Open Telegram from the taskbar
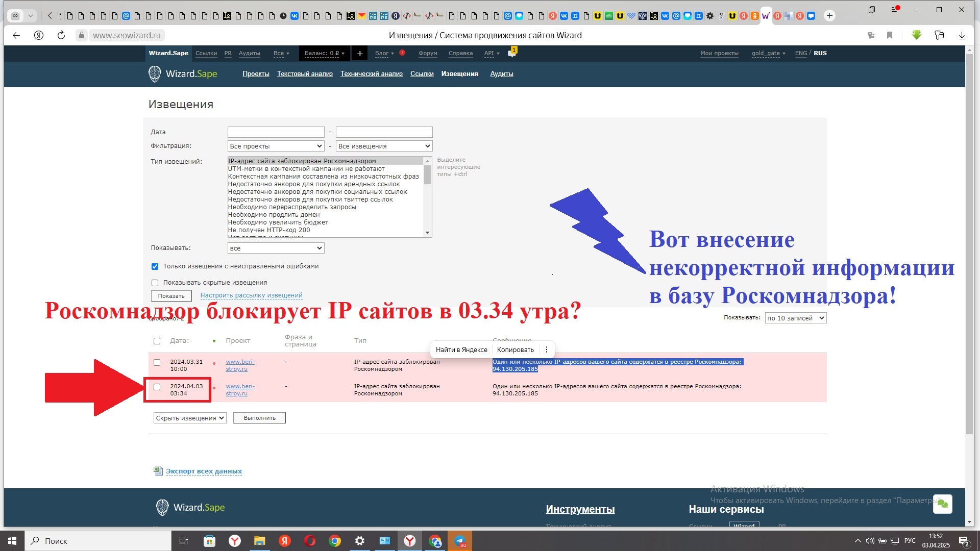This screenshot has height=551, width=980. [x=460, y=541]
